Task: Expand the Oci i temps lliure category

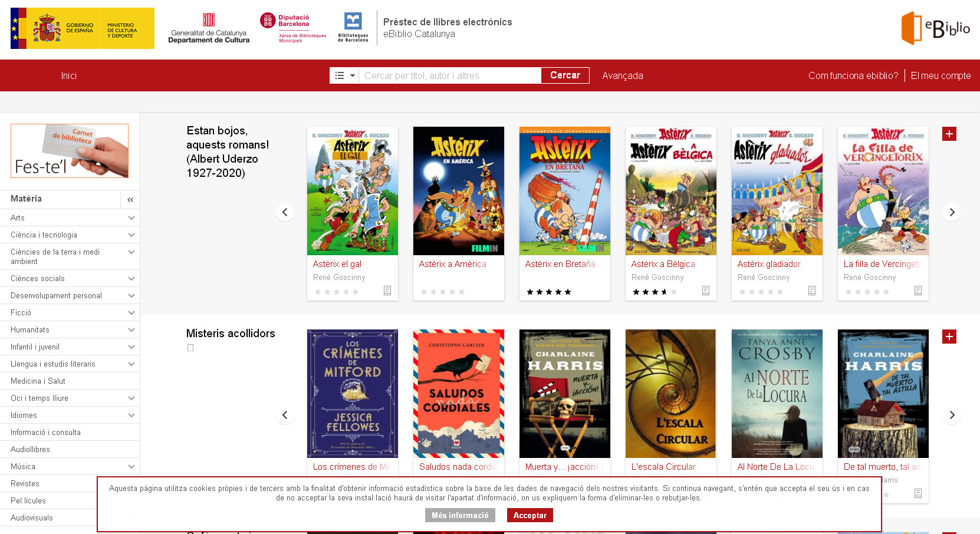Action: (131, 398)
